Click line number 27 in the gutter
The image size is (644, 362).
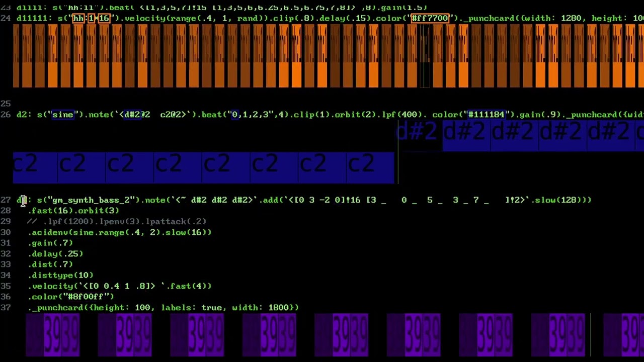coord(6,200)
